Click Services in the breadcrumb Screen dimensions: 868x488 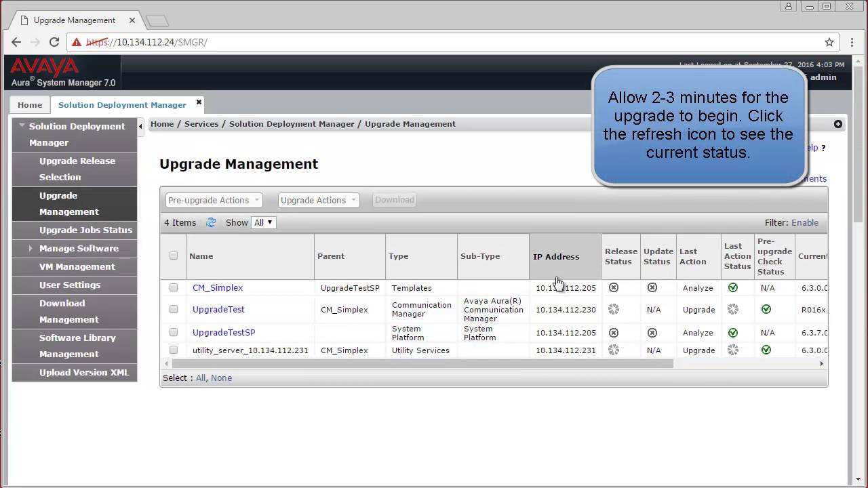pos(201,124)
